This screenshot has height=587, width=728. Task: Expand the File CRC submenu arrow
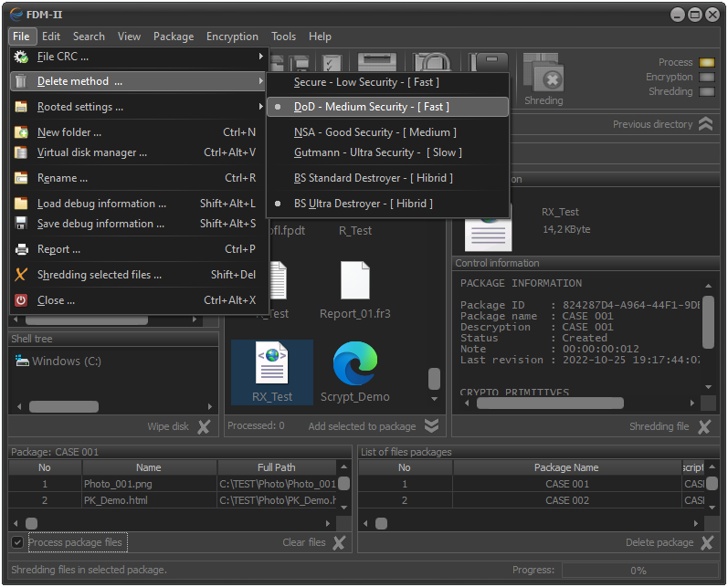261,57
